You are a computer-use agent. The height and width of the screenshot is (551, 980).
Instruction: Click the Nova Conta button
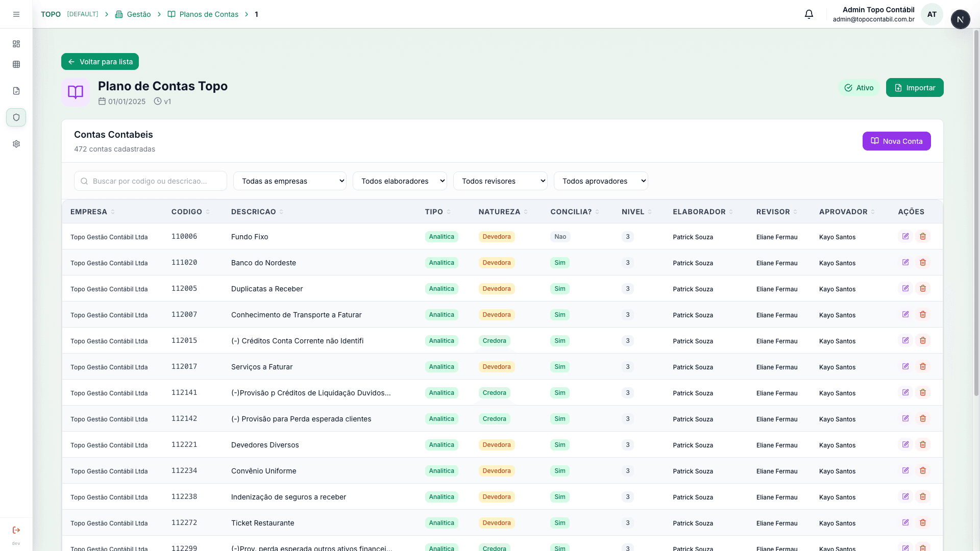896,141
